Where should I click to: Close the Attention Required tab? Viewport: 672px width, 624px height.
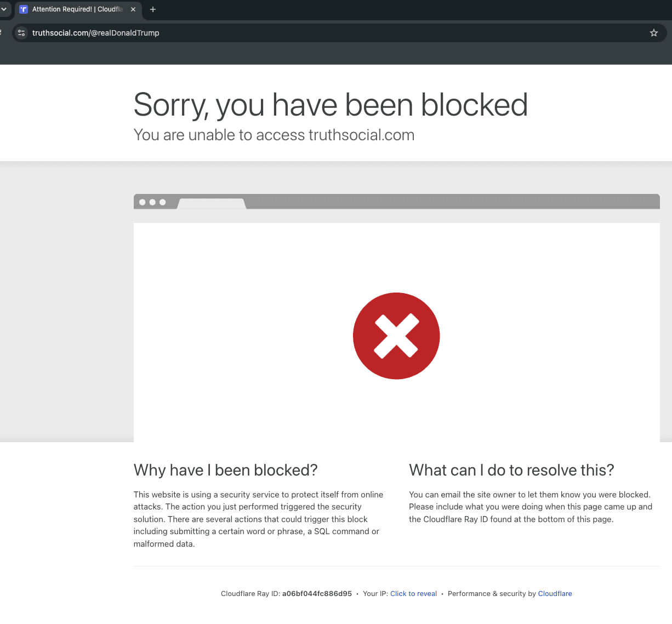click(x=133, y=9)
